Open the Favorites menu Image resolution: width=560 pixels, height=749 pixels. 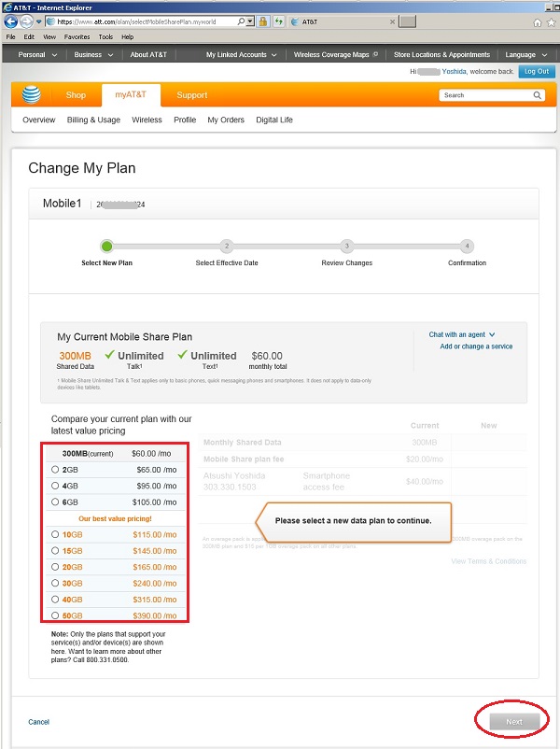click(77, 36)
